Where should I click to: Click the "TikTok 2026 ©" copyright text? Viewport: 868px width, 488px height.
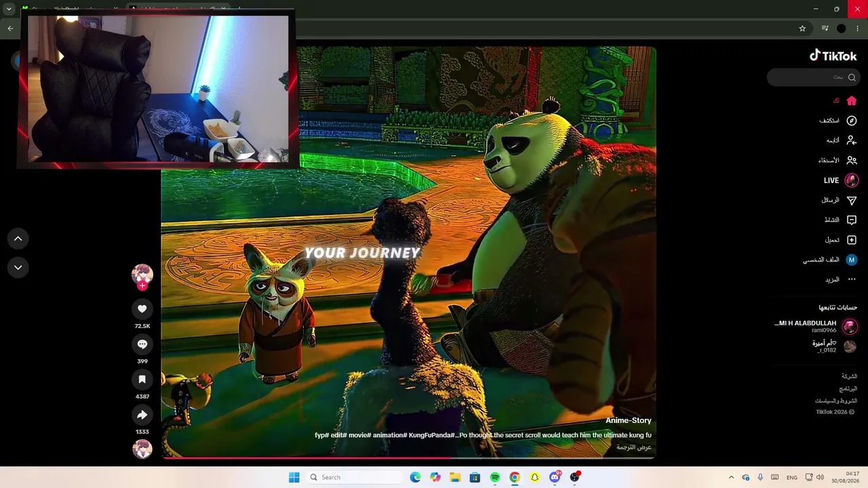[x=835, y=412]
